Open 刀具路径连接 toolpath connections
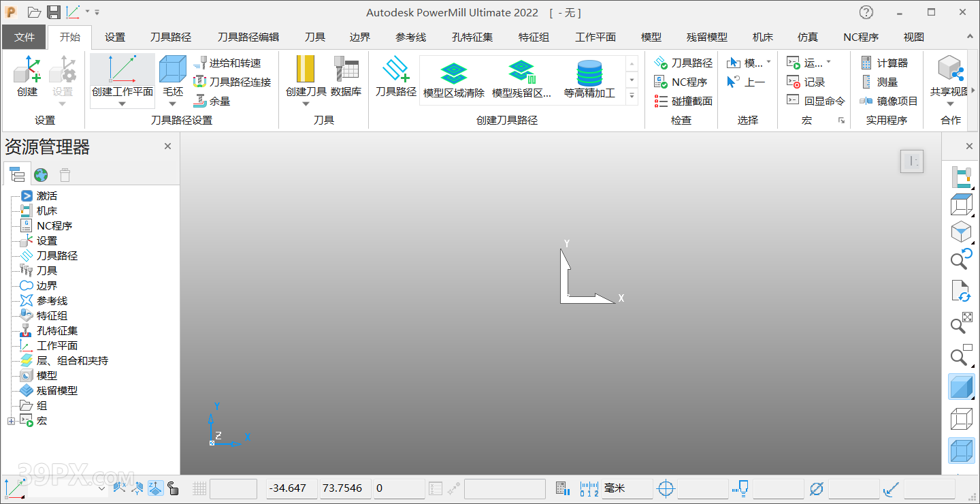980x504 pixels. click(x=232, y=82)
